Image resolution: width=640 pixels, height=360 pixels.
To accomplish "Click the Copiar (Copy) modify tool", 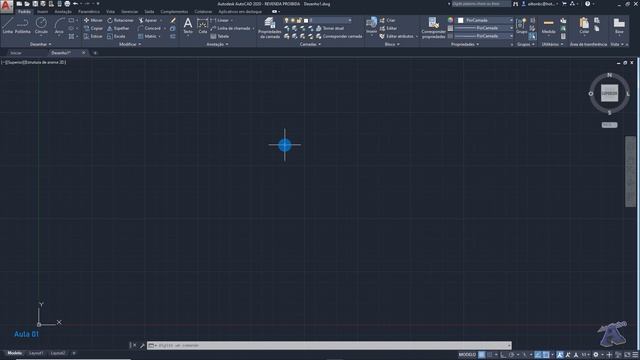I will click(x=93, y=28).
